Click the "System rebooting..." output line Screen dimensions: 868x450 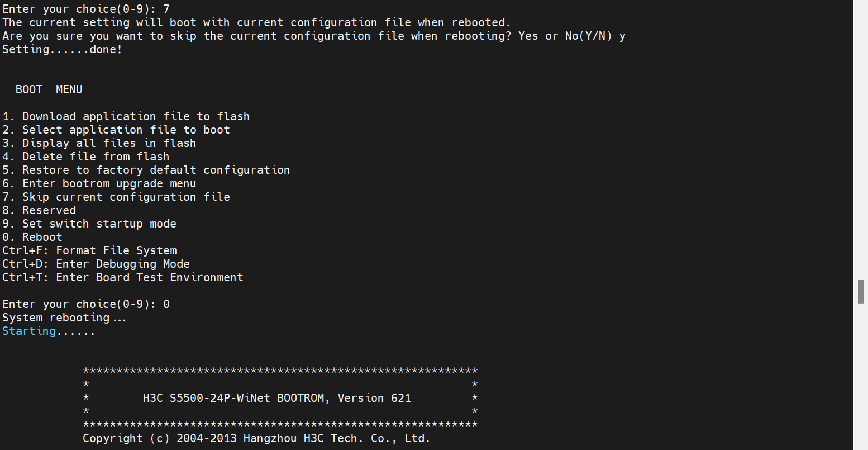click(x=64, y=318)
